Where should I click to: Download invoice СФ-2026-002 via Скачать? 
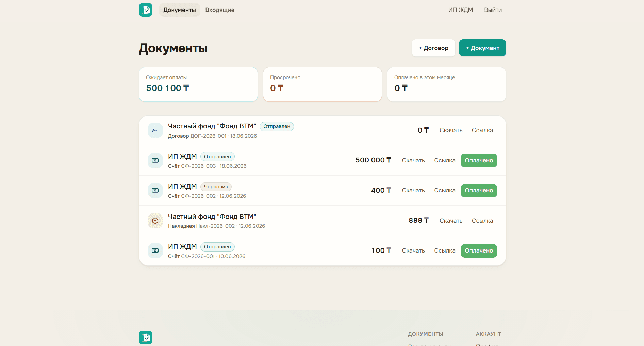[413, 191]
